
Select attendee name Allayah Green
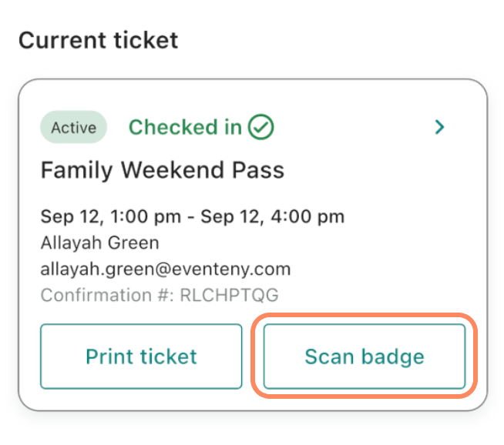[x=100, y=243]
